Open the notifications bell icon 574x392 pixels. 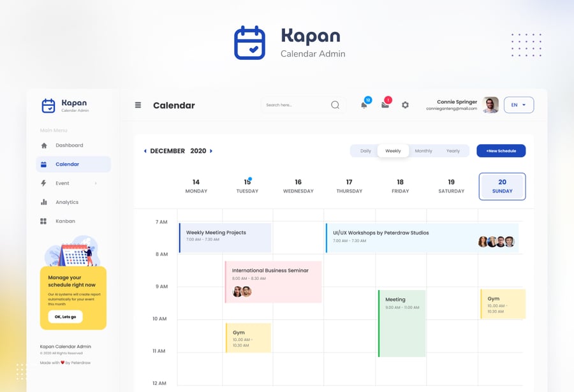pyautogui.click(x=364, y=105)
